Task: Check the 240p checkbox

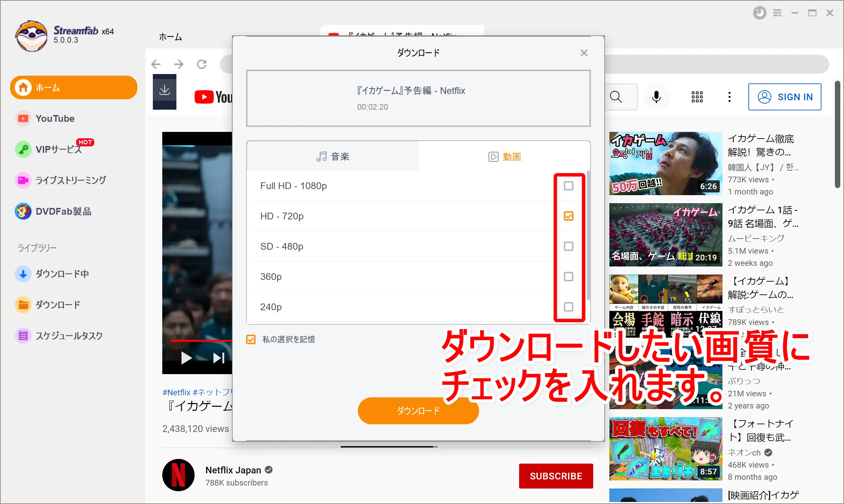Action: coord(568,307)
